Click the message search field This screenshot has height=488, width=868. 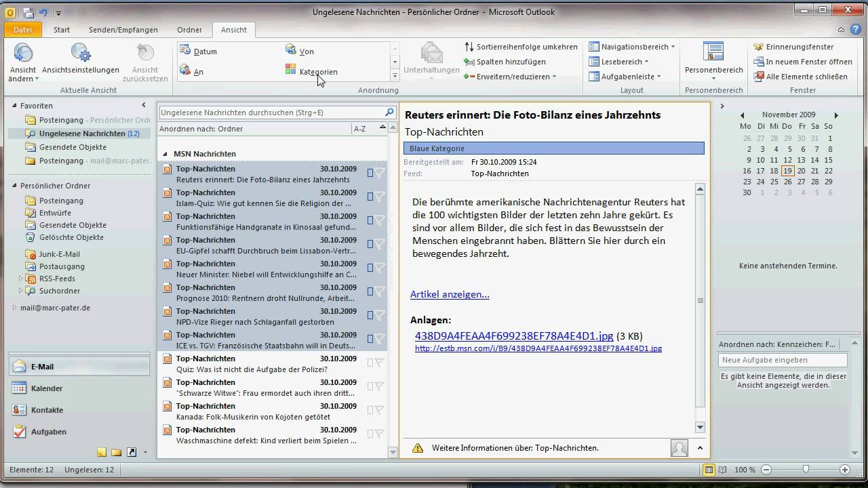click(271, 113)
